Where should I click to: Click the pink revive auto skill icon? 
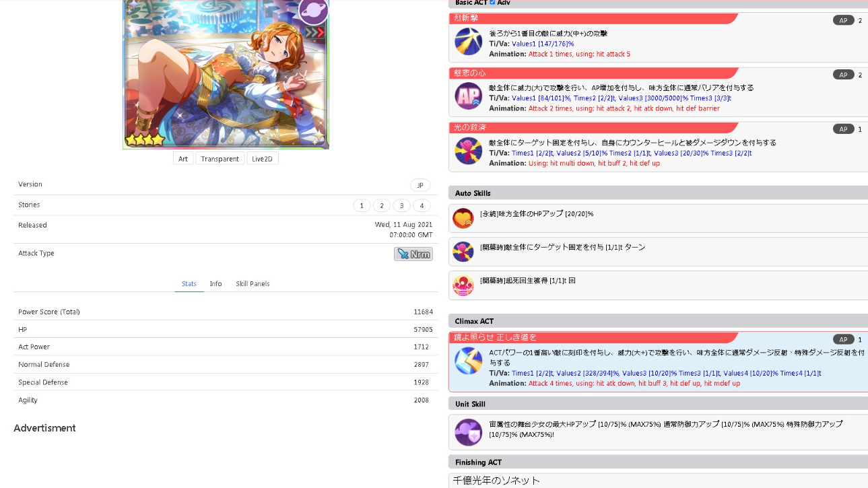point(463,285)
